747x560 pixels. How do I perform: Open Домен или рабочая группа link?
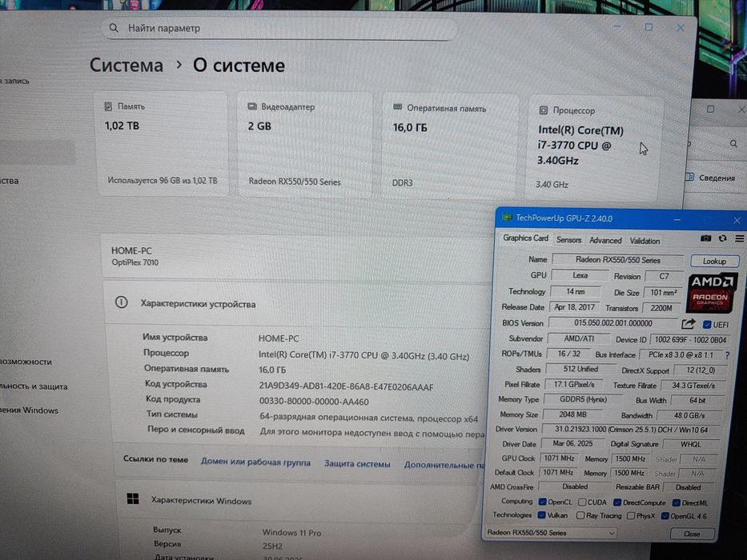coord(255,462)
